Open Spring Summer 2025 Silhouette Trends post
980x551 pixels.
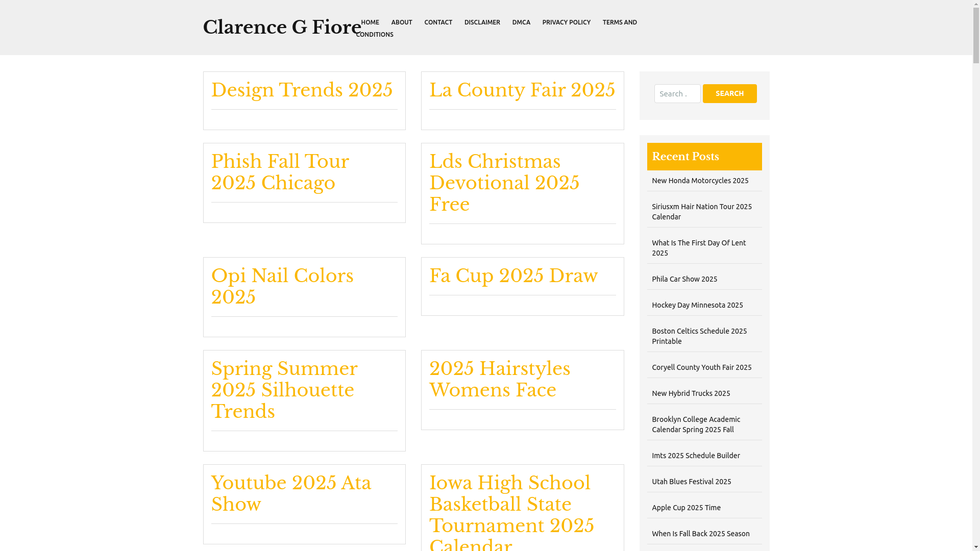284,390
